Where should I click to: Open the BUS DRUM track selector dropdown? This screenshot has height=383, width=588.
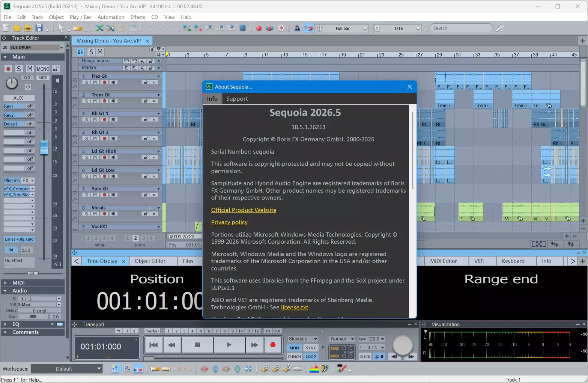pyautogui.click(x=61, y=47)
